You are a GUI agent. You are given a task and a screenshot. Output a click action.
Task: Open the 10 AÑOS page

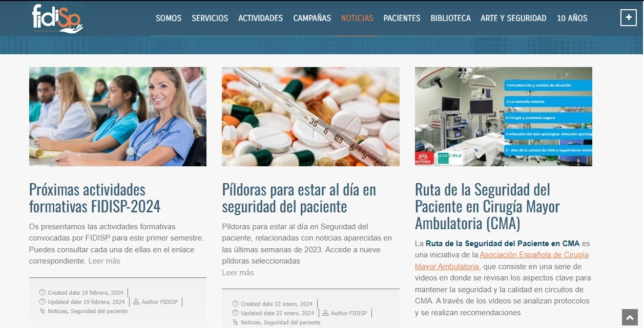pyautogui.click(x=572, y=18)
